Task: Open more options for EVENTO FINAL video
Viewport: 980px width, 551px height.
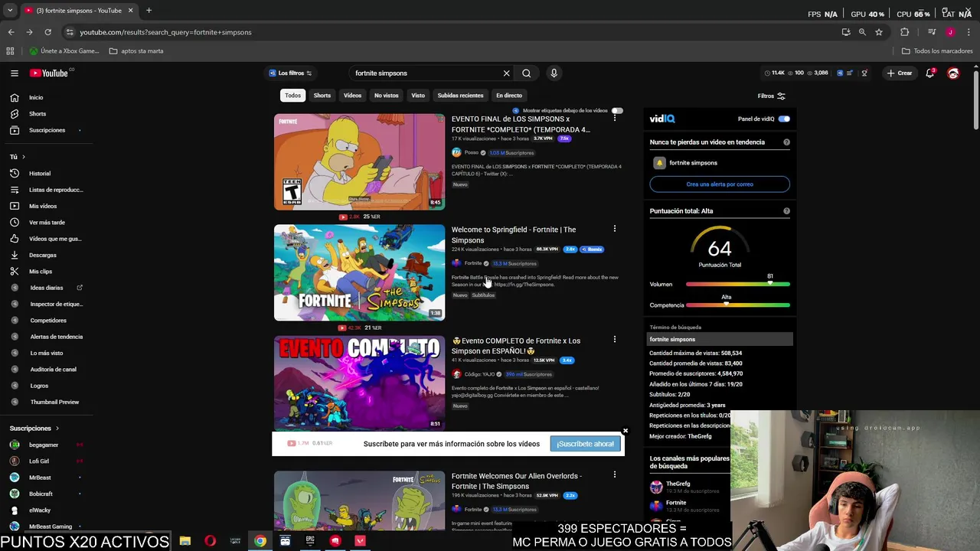Action: point(614,118)
